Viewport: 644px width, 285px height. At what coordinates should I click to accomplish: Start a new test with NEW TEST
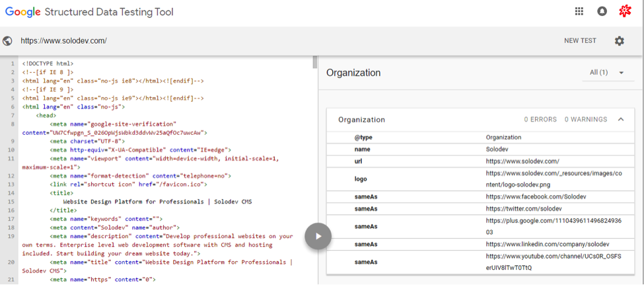click(x=580, y=41)
